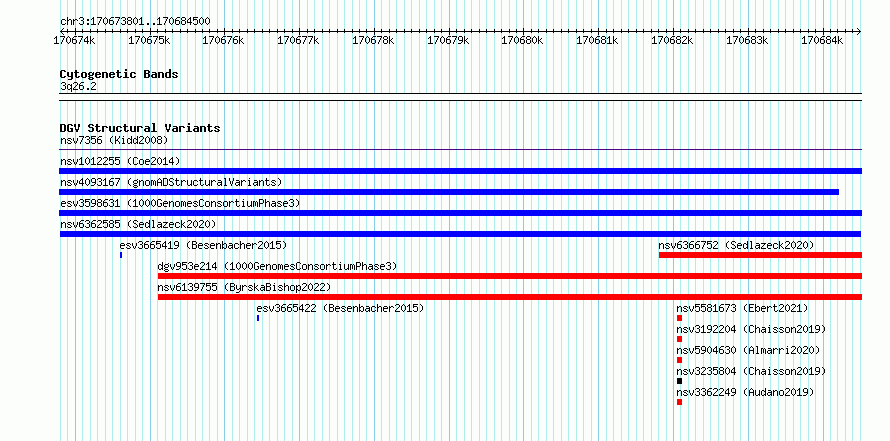Click the 170676k ruler tick label
The image size is (890, 441).
224,40
